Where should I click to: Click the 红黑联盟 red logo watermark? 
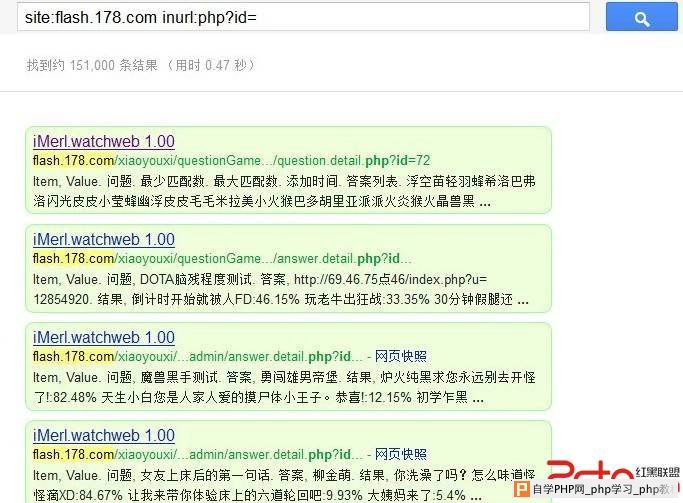(x=613, y=471)
